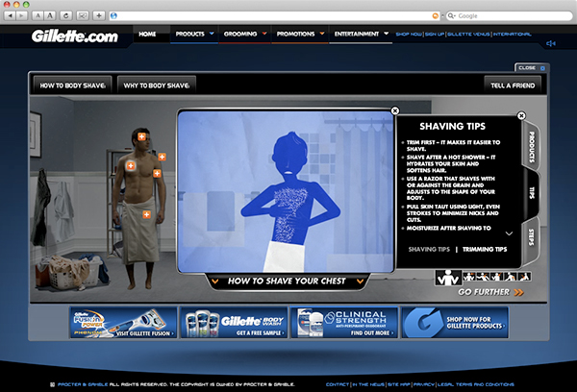577x392 pixels.
Task: Click the right chevron beside How To Shave Your Chest
Action: click(x=361, y=282)
